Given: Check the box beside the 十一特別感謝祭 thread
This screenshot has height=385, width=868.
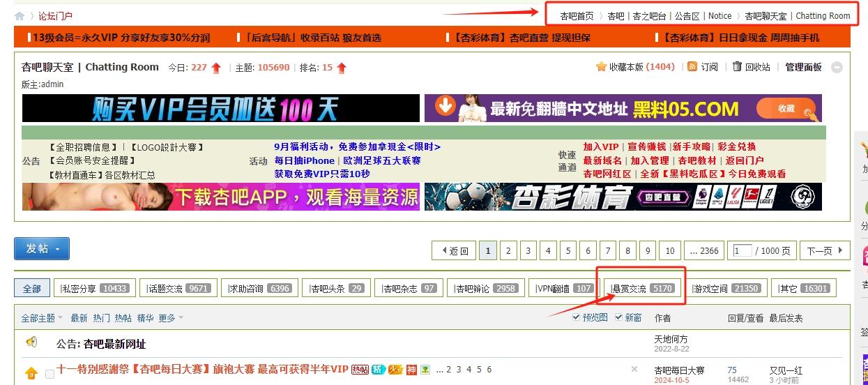Looking at the screenshot, I should pyautogui.click(x=50, y=374).
